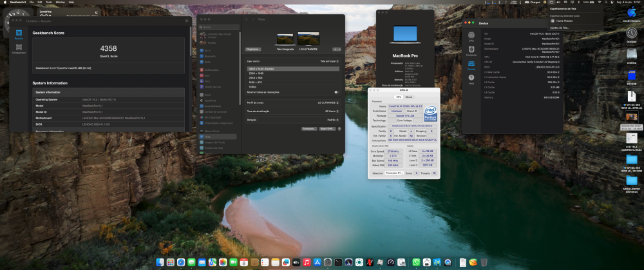644x270 pixels.
Task: Launch Safari from the Dock
Action: [x=181, y=262]
